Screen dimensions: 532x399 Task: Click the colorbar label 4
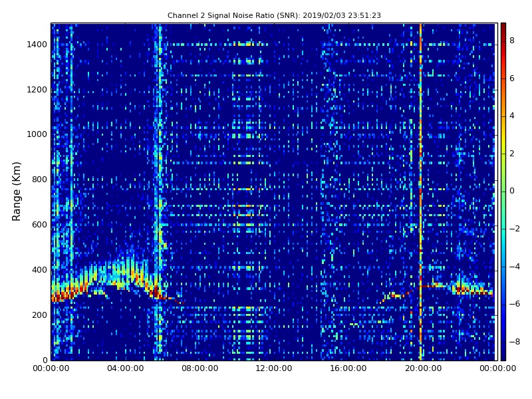pos(512,116)
